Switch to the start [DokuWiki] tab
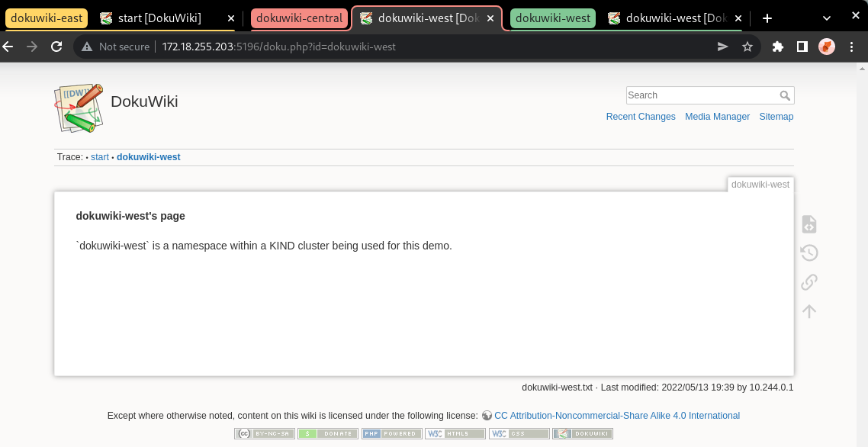The image size is (868, 447). (x=159, y=18)
